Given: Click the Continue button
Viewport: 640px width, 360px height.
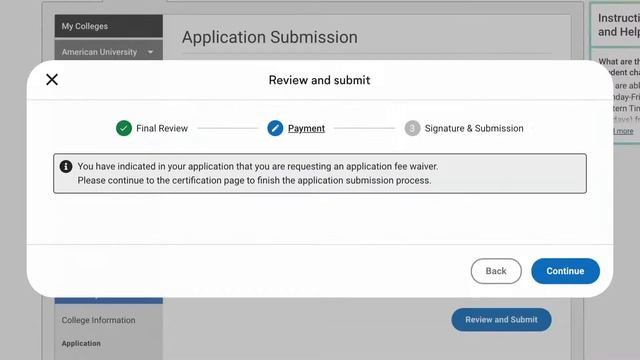Looking at the screenshot, I should click(x=565, y=271).
